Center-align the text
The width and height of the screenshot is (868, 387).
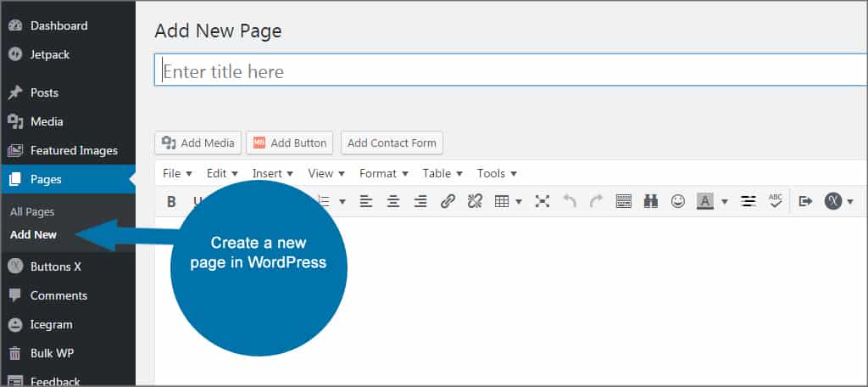click(x=393, y=201)
